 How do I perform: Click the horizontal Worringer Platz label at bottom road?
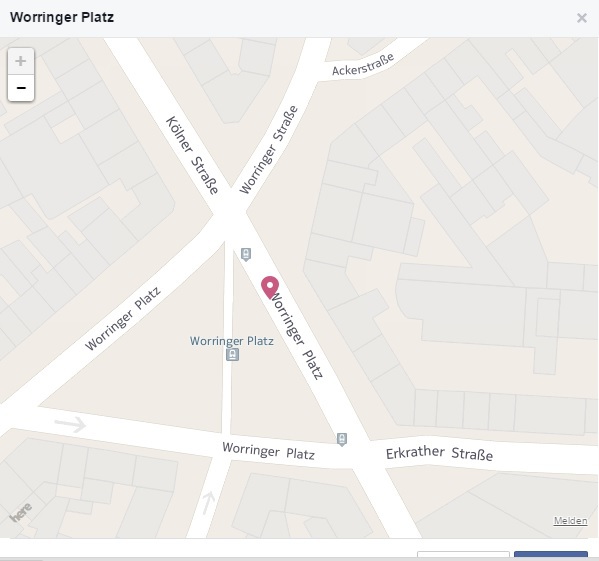(x=269, y=451)
